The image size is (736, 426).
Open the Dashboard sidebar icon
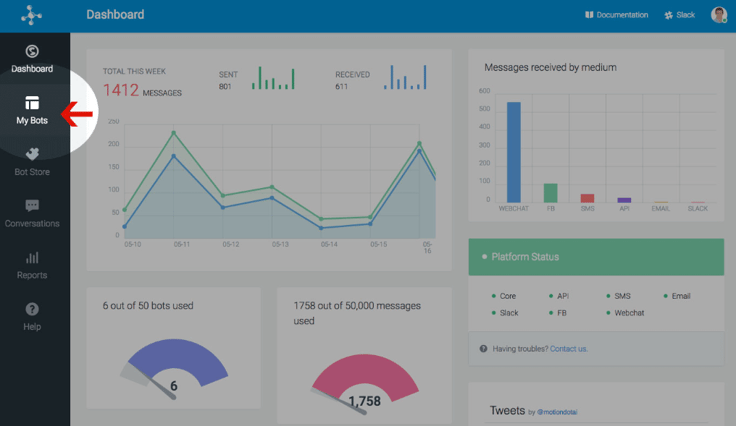32,51
